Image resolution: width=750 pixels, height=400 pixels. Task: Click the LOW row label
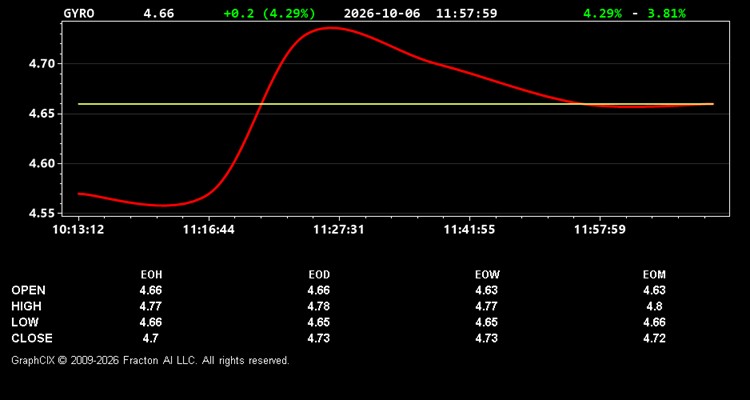(25, 322)
